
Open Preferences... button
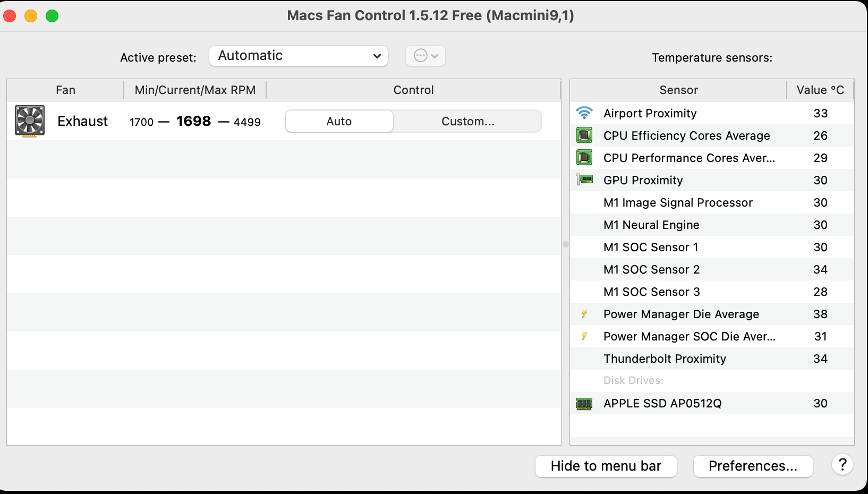[x=753, y=466]
